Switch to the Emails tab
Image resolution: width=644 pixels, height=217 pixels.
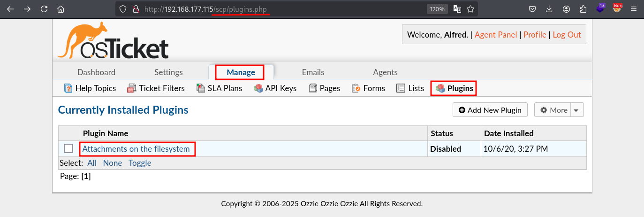(313, 72)
